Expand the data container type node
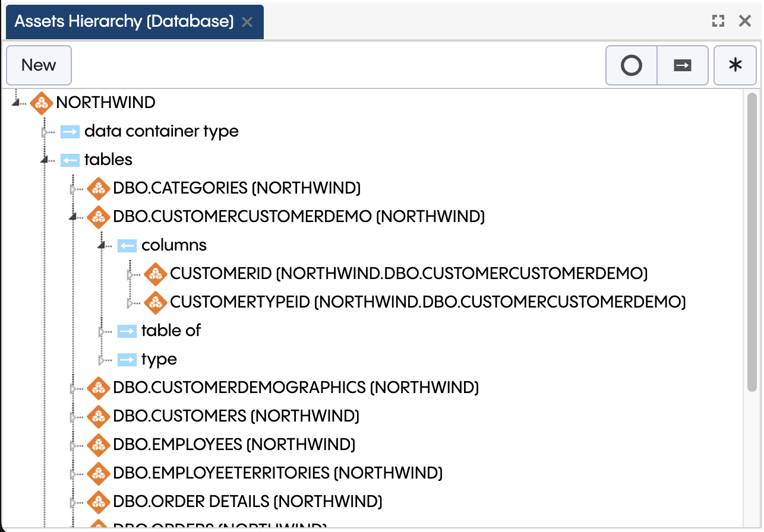Image resolution: width=764 pixels, height=532 pixels. click(x=44, y=131)
